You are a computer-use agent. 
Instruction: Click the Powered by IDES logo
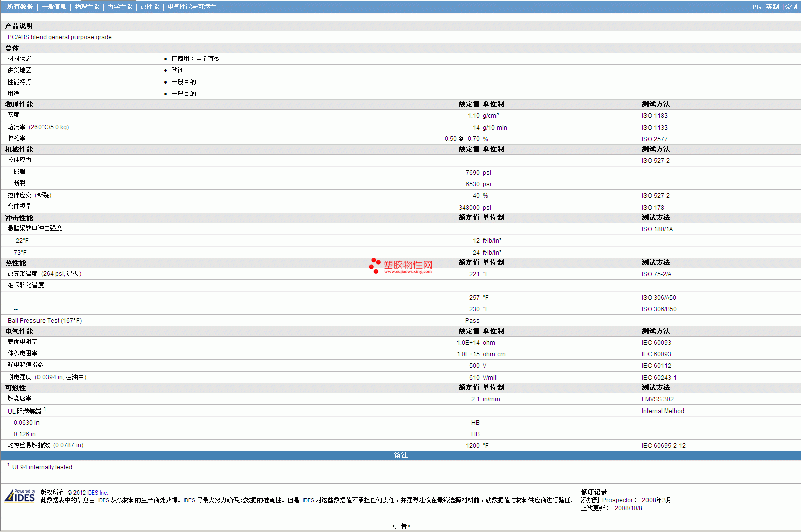pyautogui.click(x=20, y=496)
